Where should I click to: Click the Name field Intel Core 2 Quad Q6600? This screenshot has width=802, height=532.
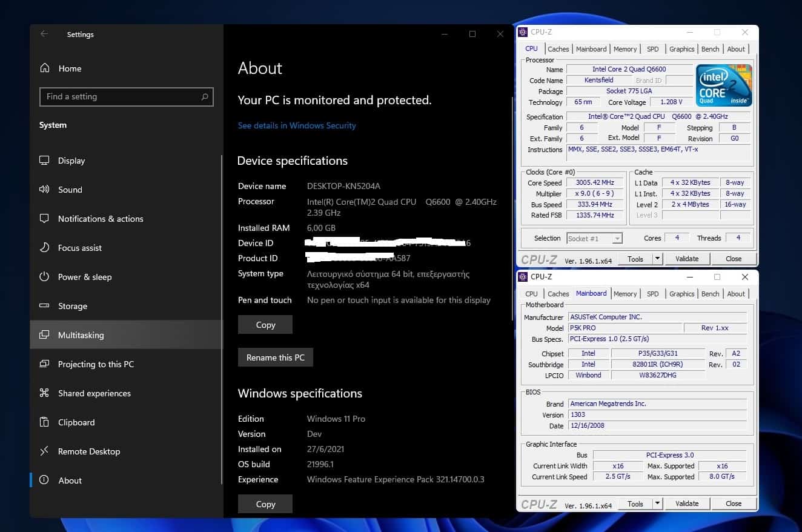point(630,69)
